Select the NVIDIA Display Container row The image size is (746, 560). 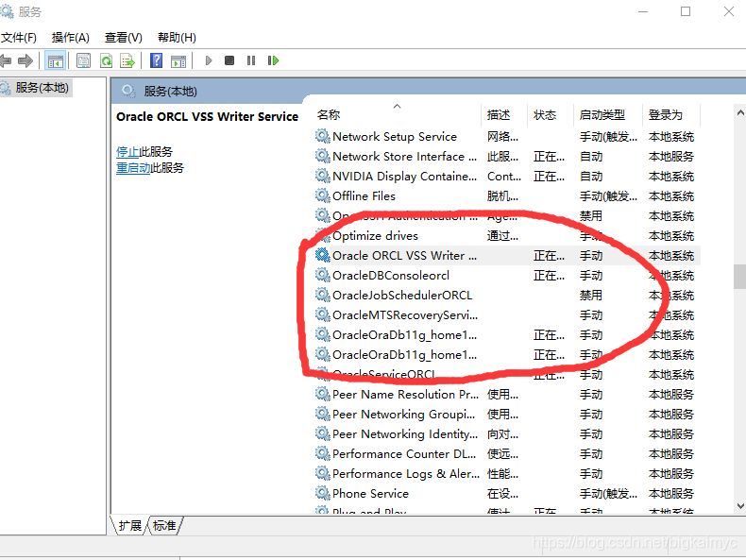click(x=507, y=176)
